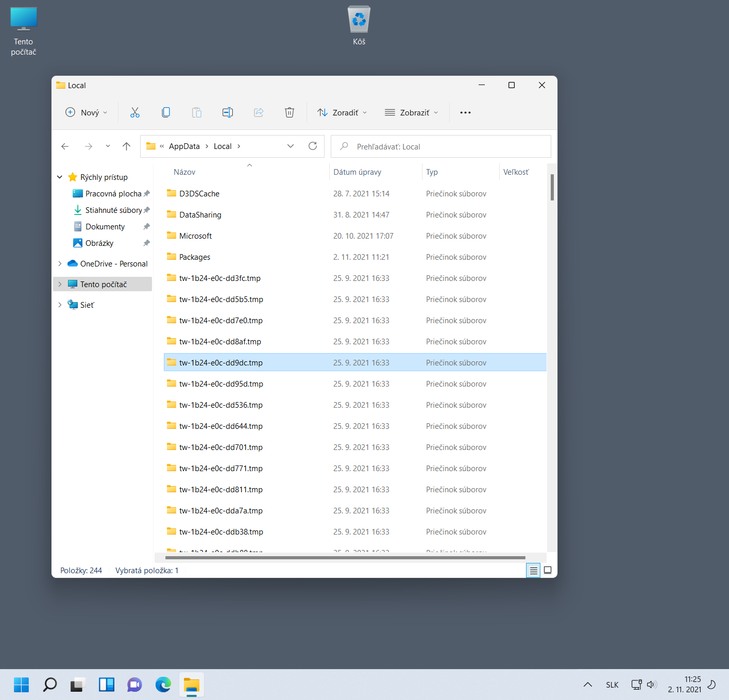Viewport: 729px width, 700px height.
Task: Switch to large thumbnails view layout
Action: (x=548, y=571)
